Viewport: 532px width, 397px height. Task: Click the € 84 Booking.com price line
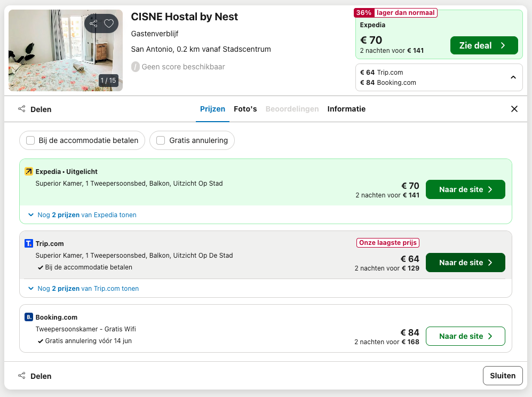pos(388,83)
